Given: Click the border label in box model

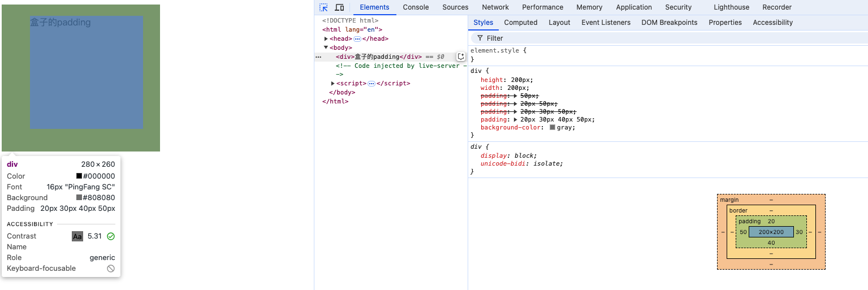Looking at the screenshot, I should [x=738, y=211].
